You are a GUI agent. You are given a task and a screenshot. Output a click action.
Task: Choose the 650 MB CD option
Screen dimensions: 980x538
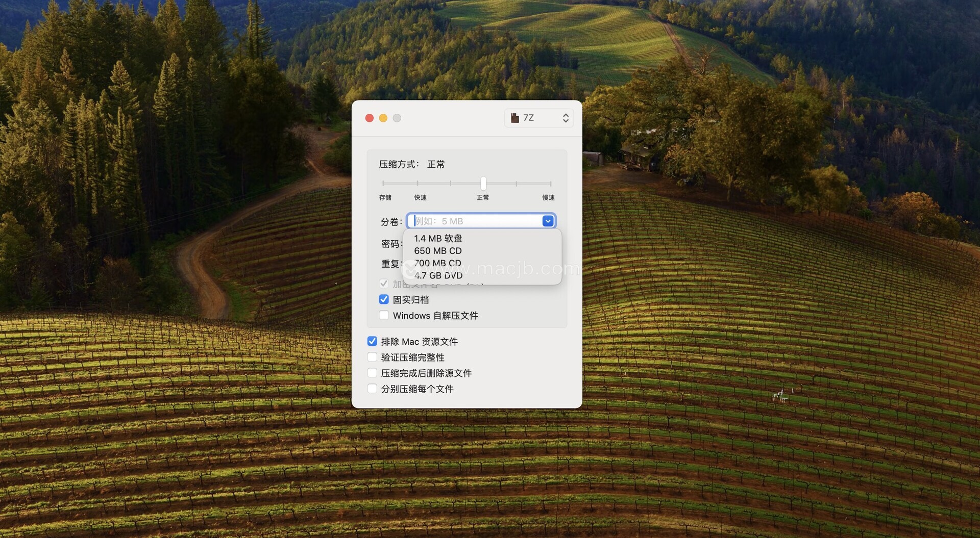(438, 251)
